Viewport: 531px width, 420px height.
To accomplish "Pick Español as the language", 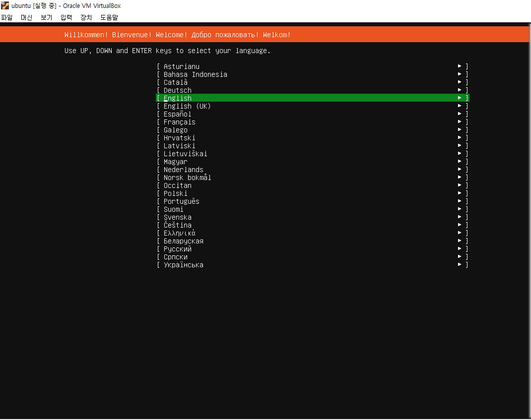I will coord(313,114).
